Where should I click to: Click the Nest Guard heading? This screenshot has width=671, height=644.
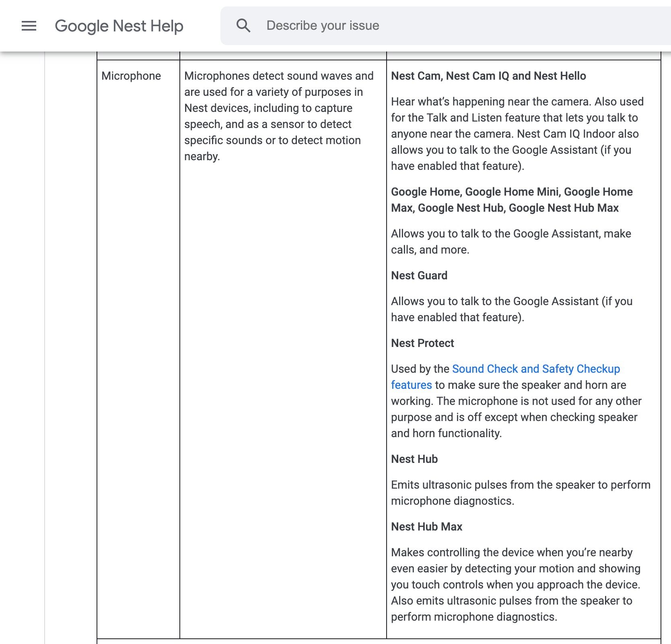419,275
